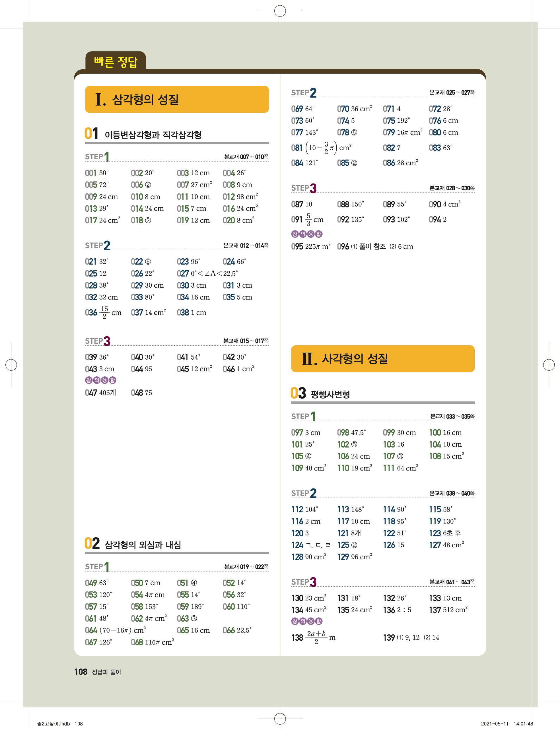Click the 빠른 정답 tab header

[115, 62]
